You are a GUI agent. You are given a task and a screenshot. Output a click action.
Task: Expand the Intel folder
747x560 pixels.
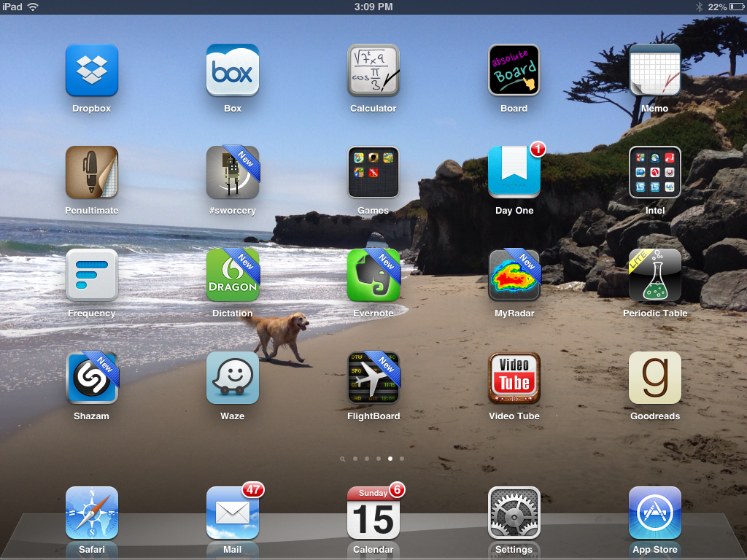[654, 173]
